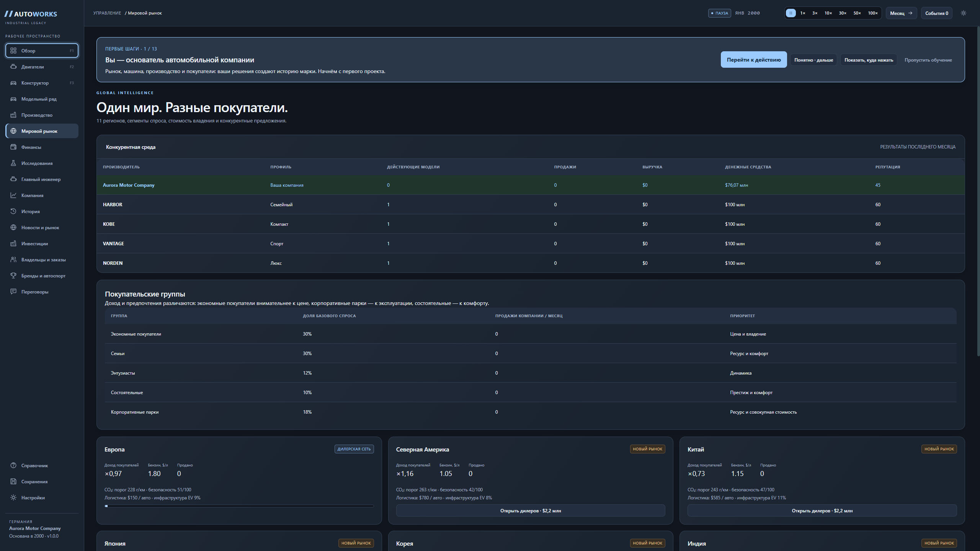Select the Aurora Motor Company table row

[x=531, y=185]
